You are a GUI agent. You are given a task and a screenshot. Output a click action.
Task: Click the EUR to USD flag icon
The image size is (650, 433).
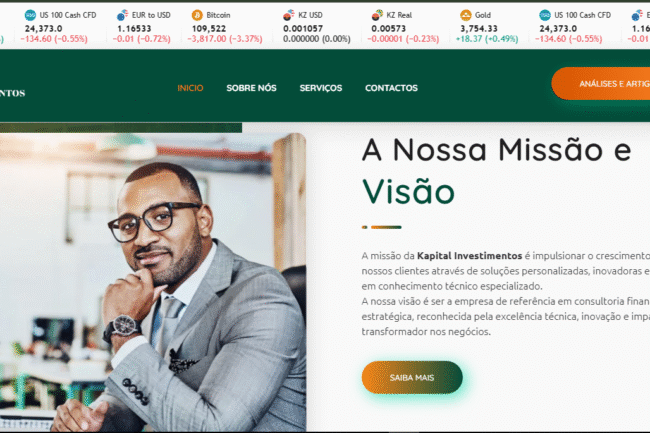(x=122, y=15)
